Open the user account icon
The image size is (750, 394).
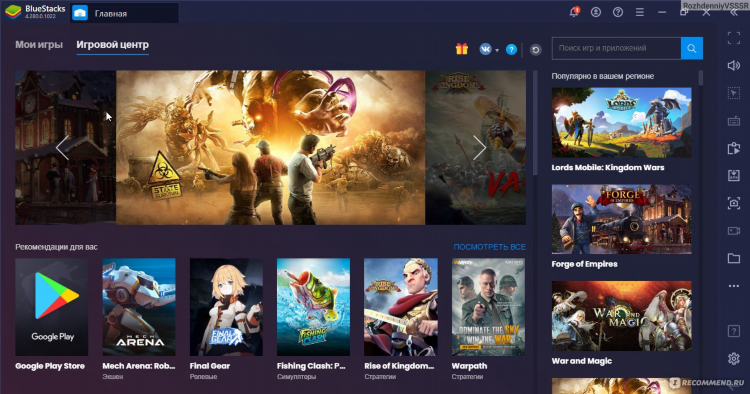(x=596, y=12)
